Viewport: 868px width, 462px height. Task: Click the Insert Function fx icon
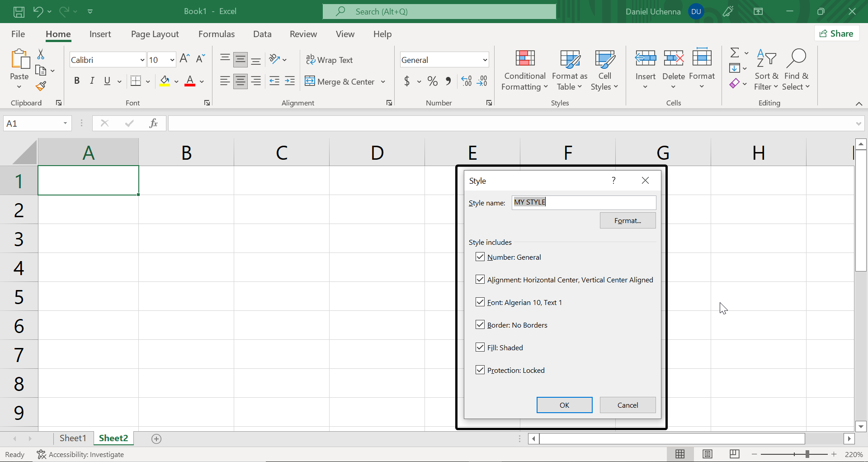153,123
